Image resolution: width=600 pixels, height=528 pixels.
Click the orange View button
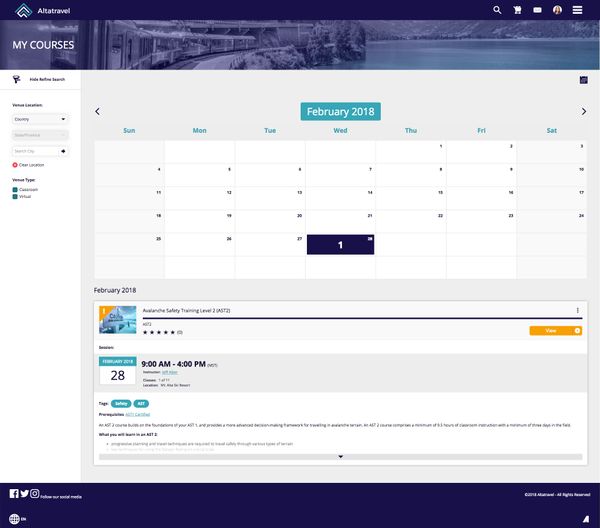point(556,331)
